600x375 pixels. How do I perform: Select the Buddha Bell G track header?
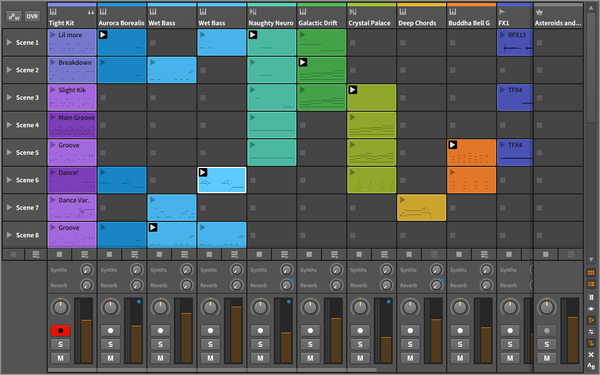coord(471,16)
